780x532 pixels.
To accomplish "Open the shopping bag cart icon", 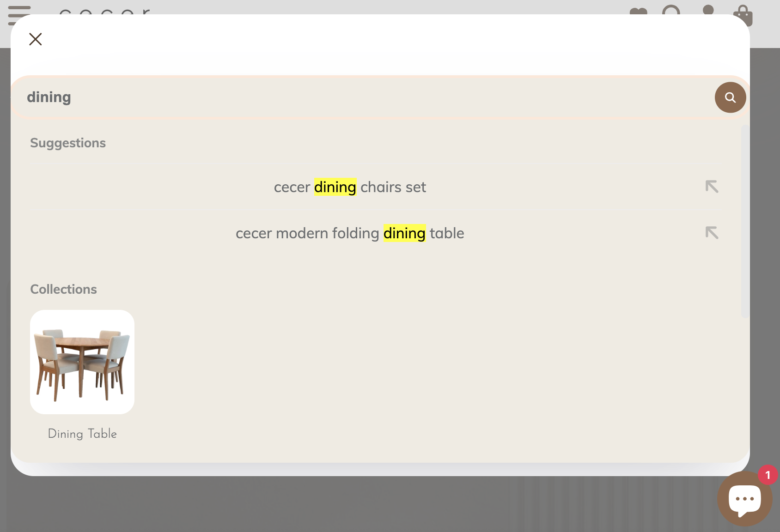I will click(x=743, y=15).
